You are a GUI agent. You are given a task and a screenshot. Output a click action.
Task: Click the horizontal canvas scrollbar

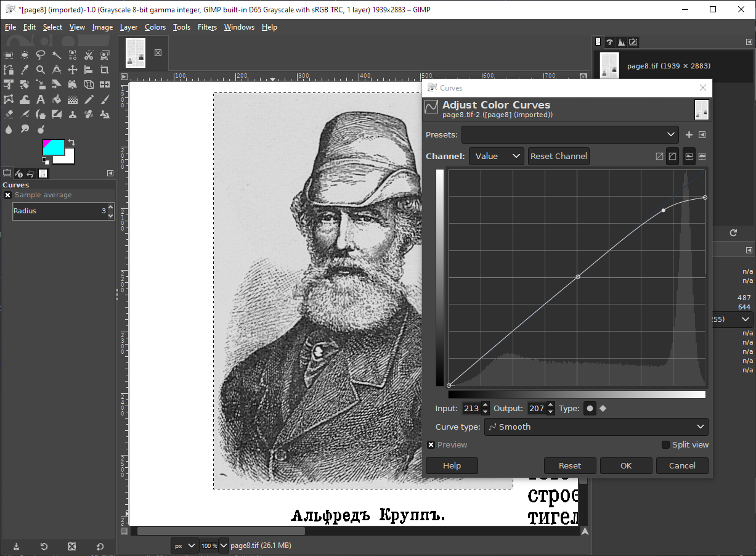click(221, 531)
